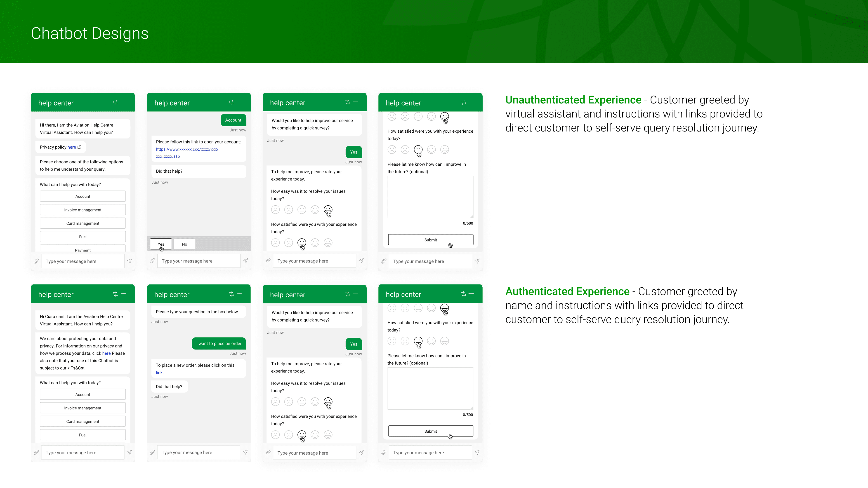This screenshot has width=868, height=488.
Task: Select the grinning face above unauthenticated Submit button
Action: (444, 150)
